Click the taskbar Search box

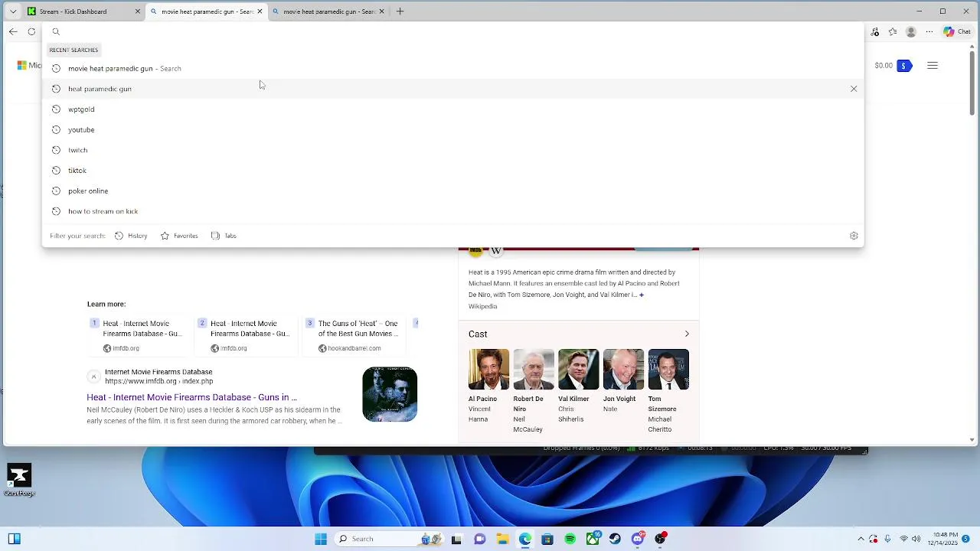click(389, 539)
